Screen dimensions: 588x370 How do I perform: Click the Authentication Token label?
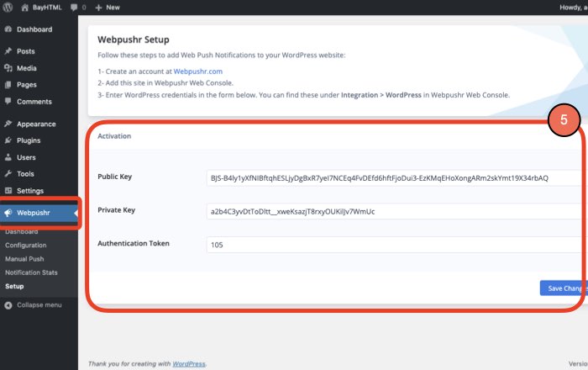pyautogui.click(x=134, y=244)
